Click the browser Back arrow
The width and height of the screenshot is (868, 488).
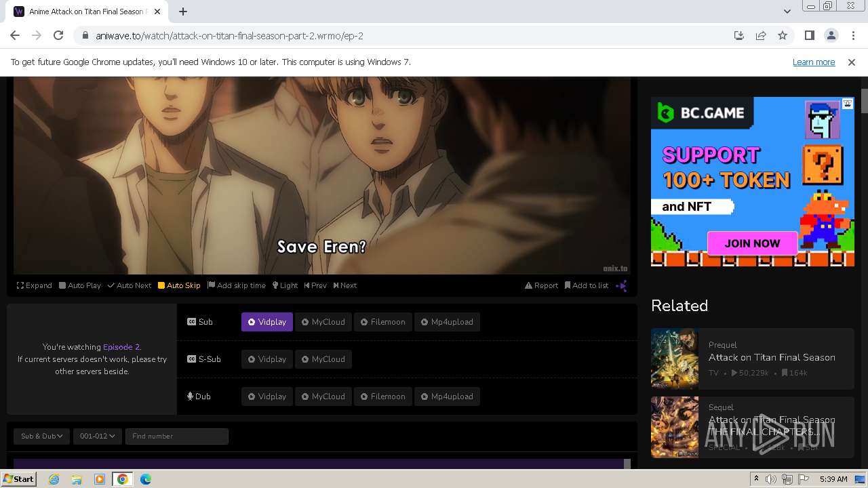(x=15, y=35)
